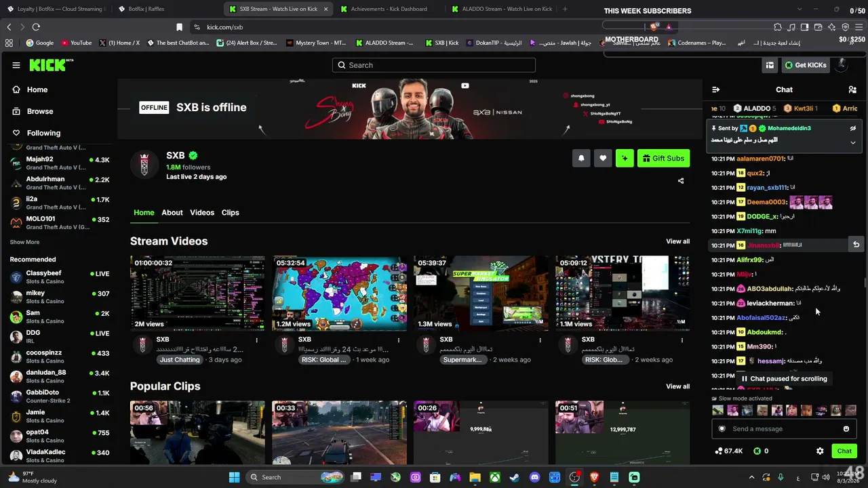The width and height of the screenshot is (868, 488).
Task: Collapse the chat panel with arrow icon
Action: (x=715, y=89)
